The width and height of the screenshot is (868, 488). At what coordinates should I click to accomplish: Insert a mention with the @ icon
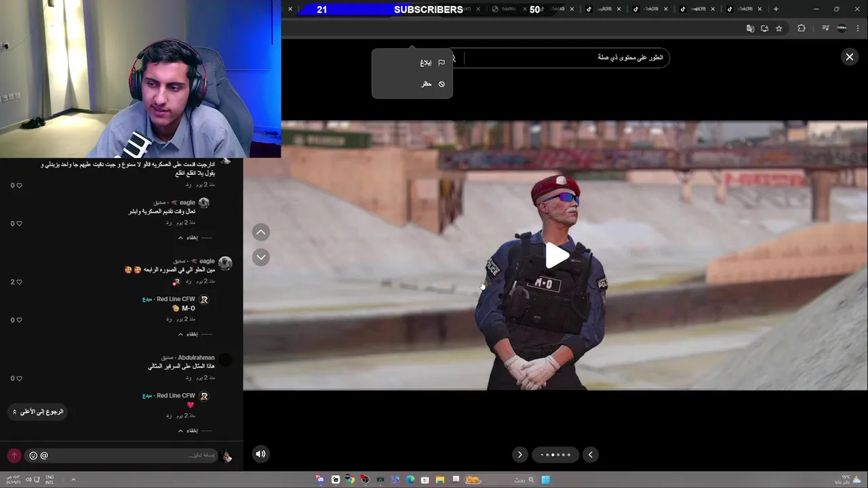coord(44,455)
